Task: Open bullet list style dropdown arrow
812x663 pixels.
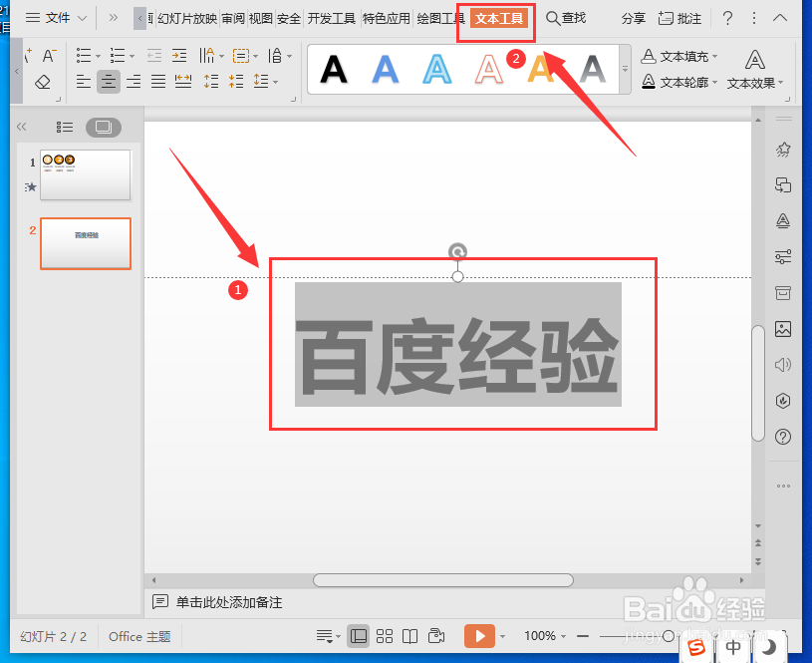Action: tap(98, 56)
